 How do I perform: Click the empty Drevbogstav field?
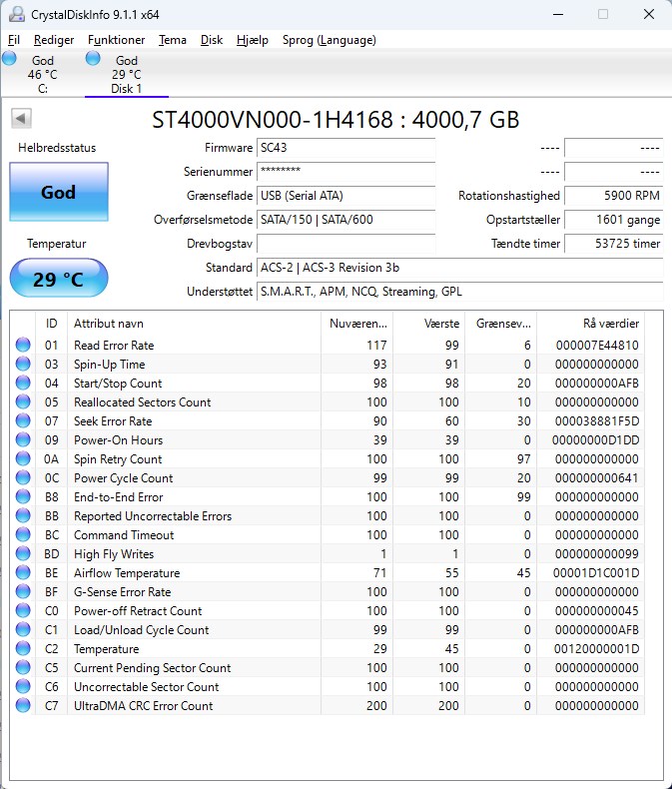point(346,244)
